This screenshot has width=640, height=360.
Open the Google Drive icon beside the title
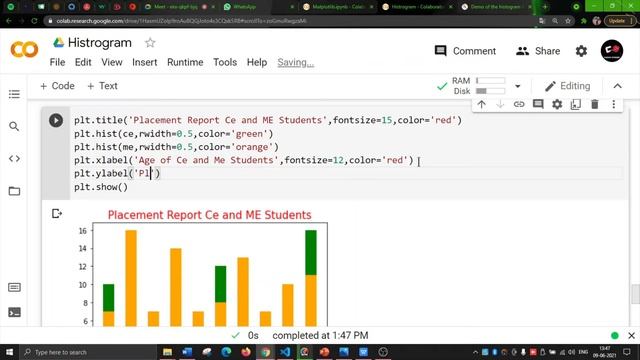[59, 42]
